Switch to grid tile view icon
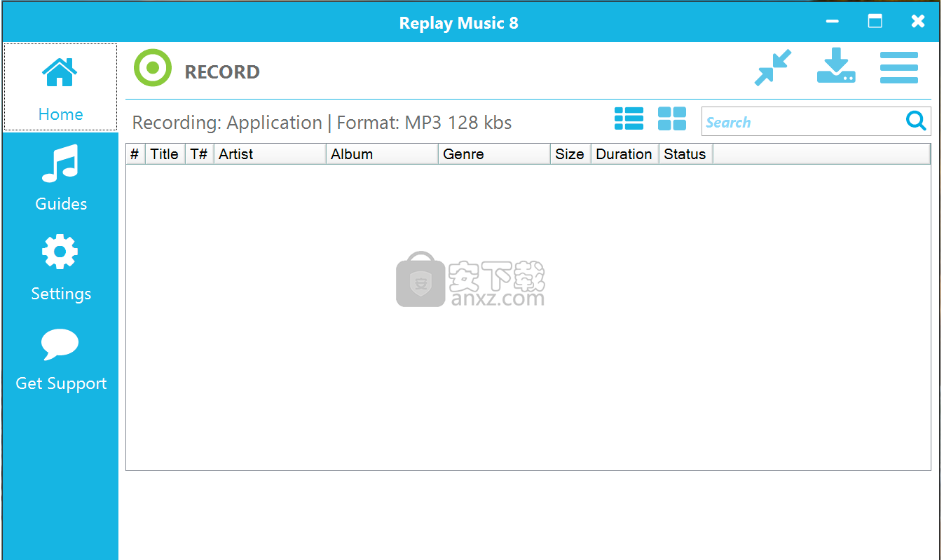944x560 pixels. point(672,119)
